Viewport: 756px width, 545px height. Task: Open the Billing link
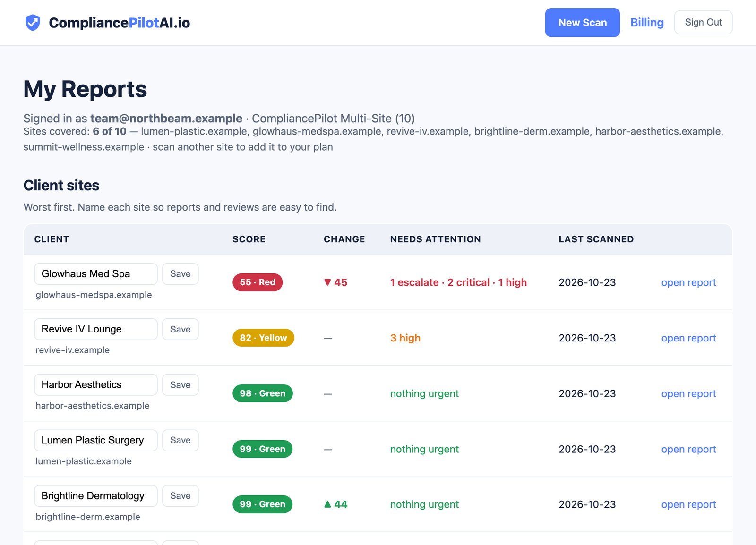[647, 23]
